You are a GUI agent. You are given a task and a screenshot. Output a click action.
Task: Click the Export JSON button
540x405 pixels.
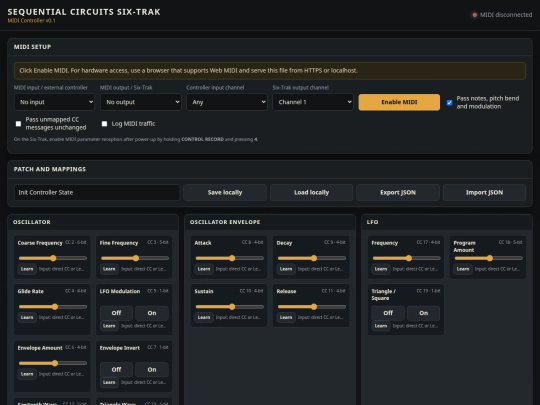pos(398,193)
